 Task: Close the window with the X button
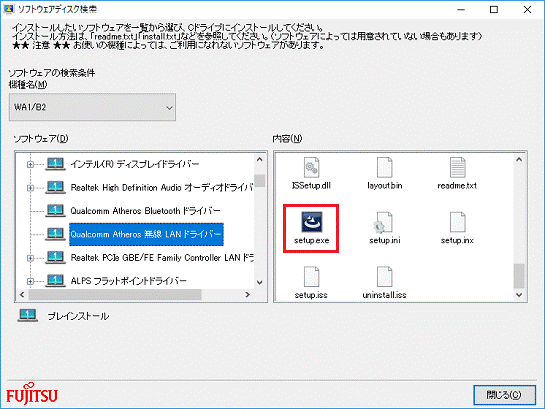coord(527,9)
